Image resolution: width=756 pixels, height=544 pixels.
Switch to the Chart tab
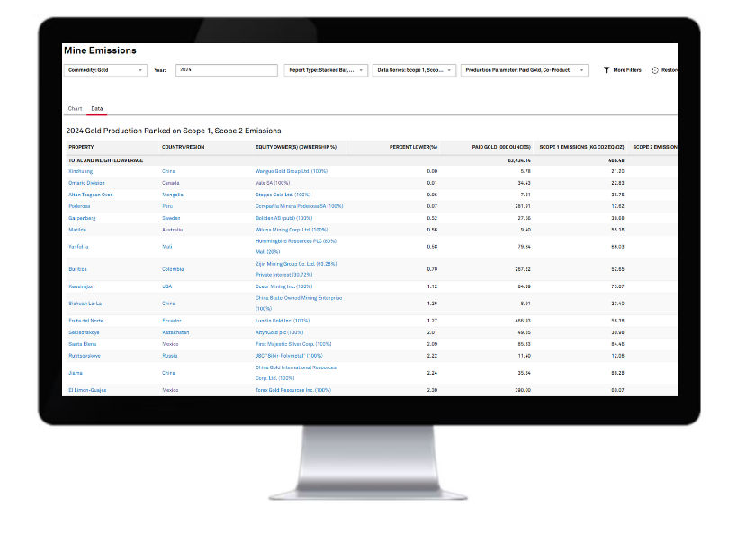tap(75, 109)
